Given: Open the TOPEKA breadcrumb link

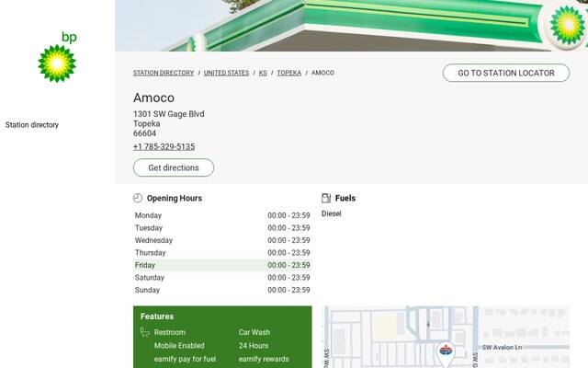Looking at the screenshot, I should (x=289, y=73).
